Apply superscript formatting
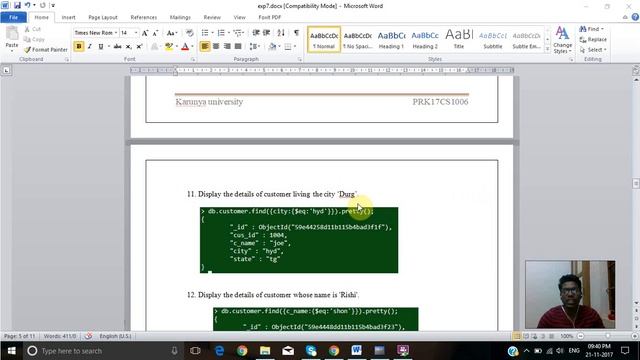This screenshot has width=640, height=360. (139, 47)
